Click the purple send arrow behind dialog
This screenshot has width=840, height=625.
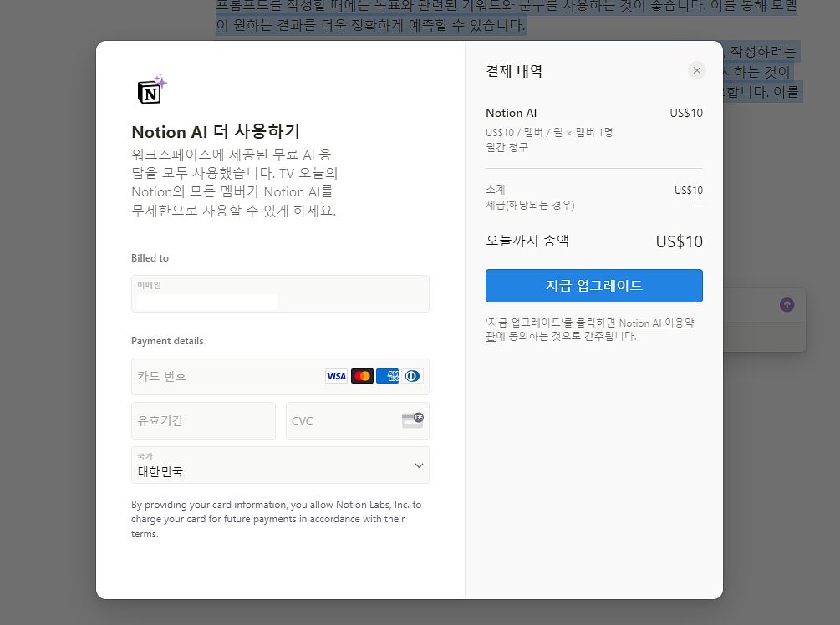click(x=787, y=305)
